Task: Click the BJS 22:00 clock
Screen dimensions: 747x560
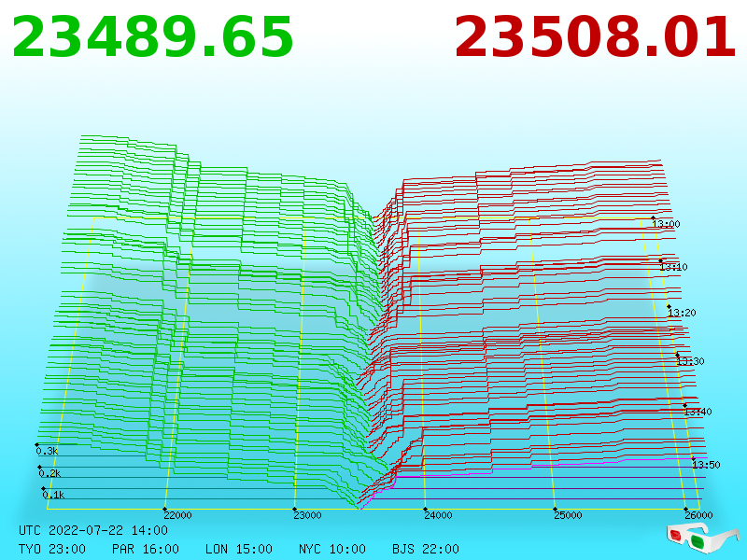Action: coord(426,549)
